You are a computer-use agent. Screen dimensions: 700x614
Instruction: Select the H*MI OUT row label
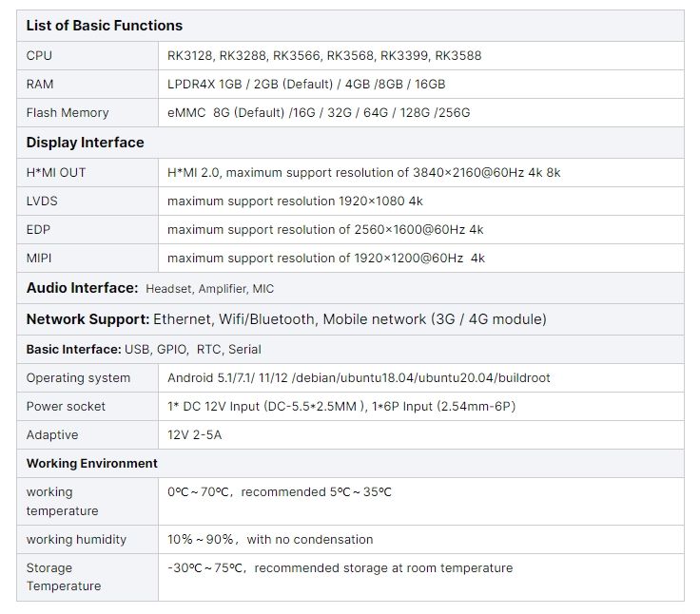[56, 172]
